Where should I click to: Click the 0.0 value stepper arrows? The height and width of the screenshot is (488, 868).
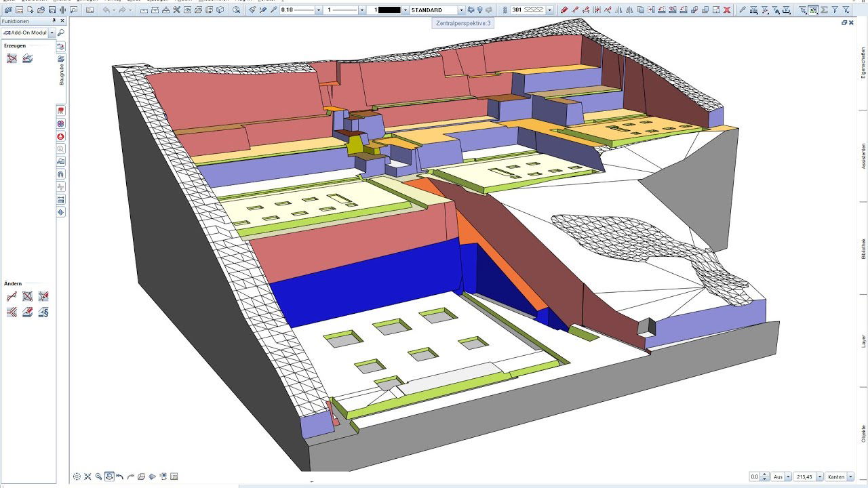pos(766,476)
